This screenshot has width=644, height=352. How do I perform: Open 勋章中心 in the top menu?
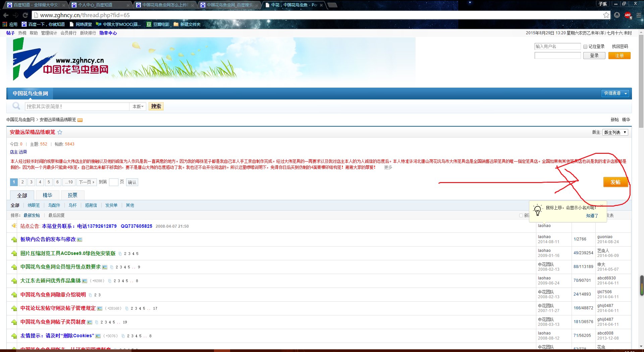click(108, 33)
